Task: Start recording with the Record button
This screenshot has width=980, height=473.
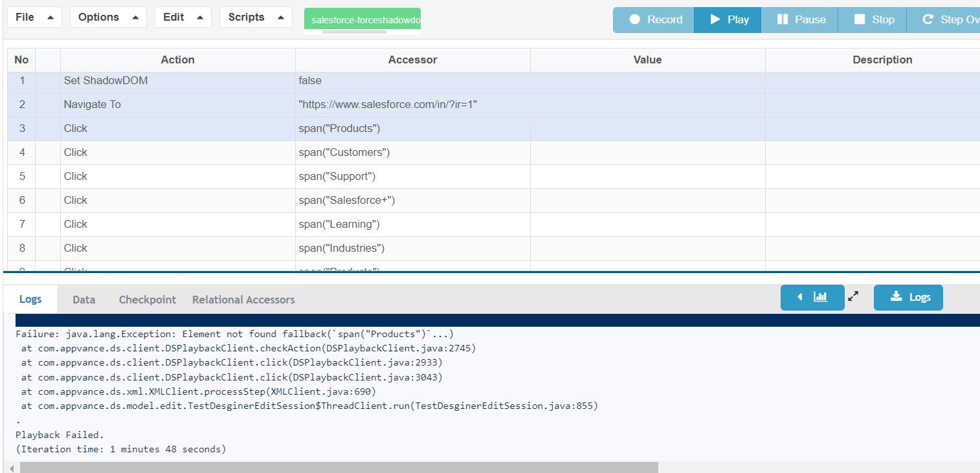Action: [654, 20]
